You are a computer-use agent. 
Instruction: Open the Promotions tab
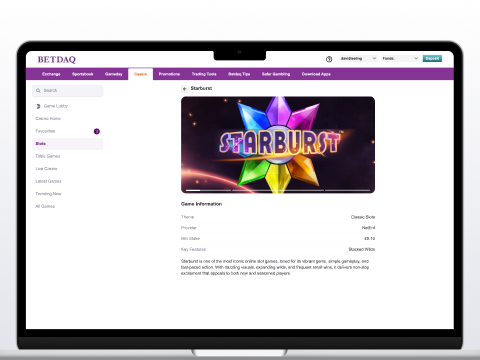tap(169, 74)
